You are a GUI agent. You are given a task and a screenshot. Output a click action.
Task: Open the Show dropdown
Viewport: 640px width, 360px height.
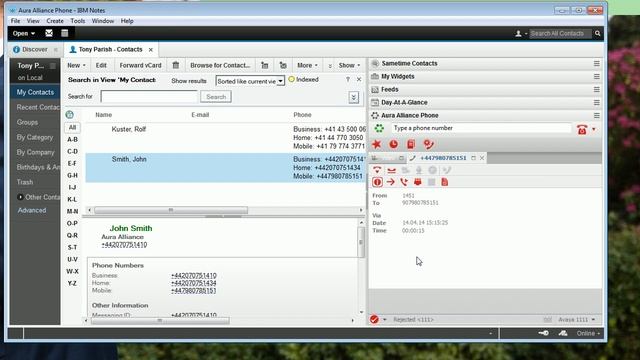[349, 65]
